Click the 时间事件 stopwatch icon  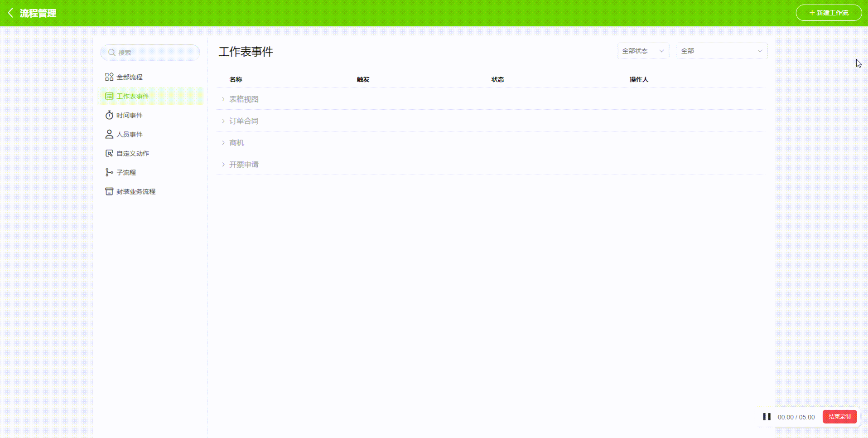click(x=109, y=115)
